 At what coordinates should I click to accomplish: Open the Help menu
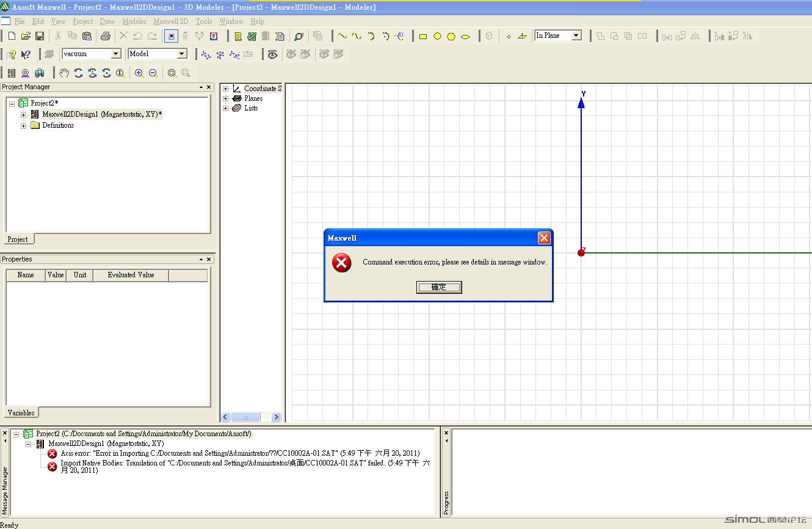(257, 21)
